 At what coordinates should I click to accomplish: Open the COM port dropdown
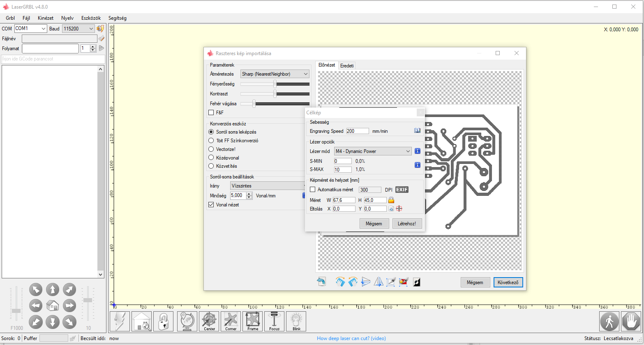[x=31, y=29]
